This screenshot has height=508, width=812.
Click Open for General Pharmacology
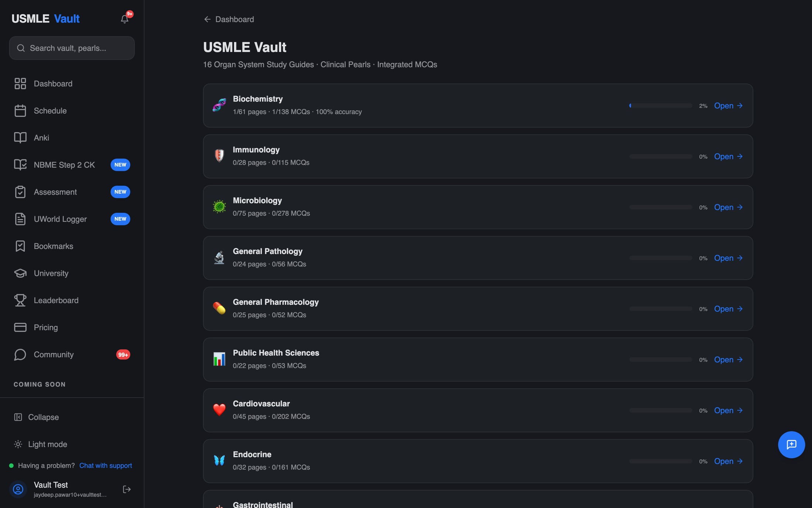click(729, 309)
